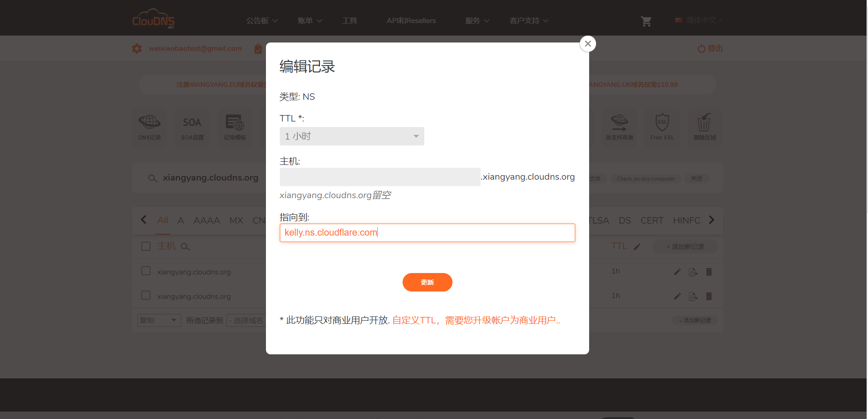868x419 pixels.
Task: Open the 简体中文 language selector
Action: (699, 20)
